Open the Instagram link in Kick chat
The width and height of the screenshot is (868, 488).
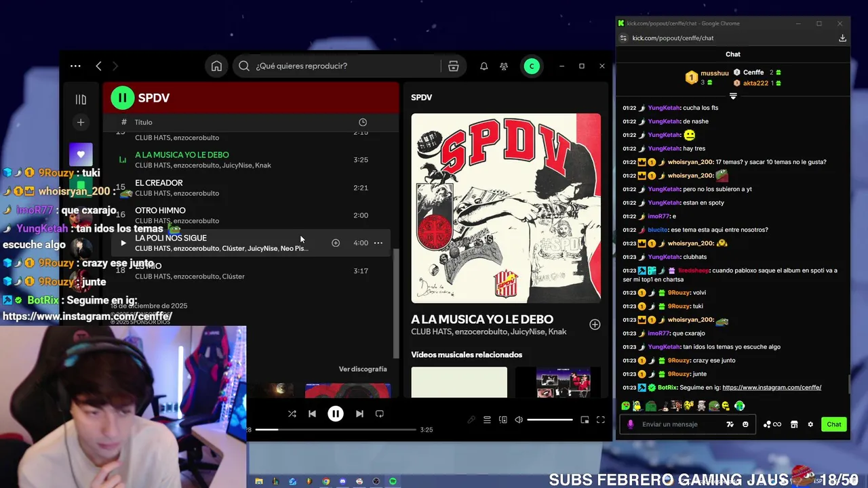772,388
